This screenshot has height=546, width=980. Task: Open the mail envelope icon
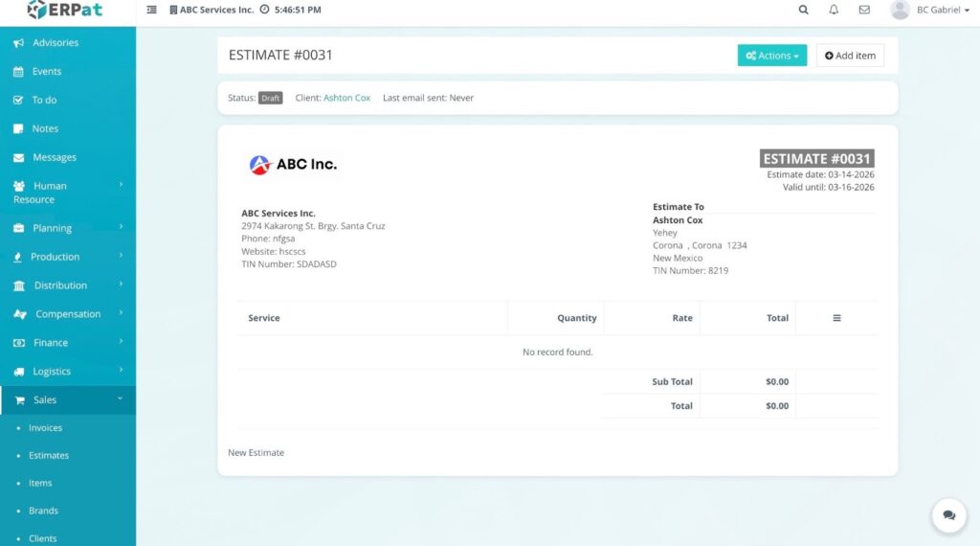864,10
